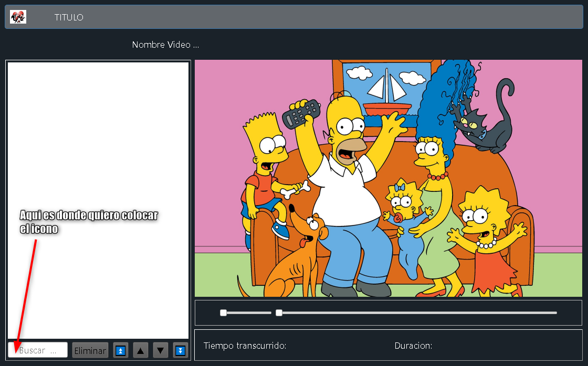Click the right end of the volume track
Image resolution: width=588 pixels, height=366 pixels.
pyautogui.click(x=269, y=313)
